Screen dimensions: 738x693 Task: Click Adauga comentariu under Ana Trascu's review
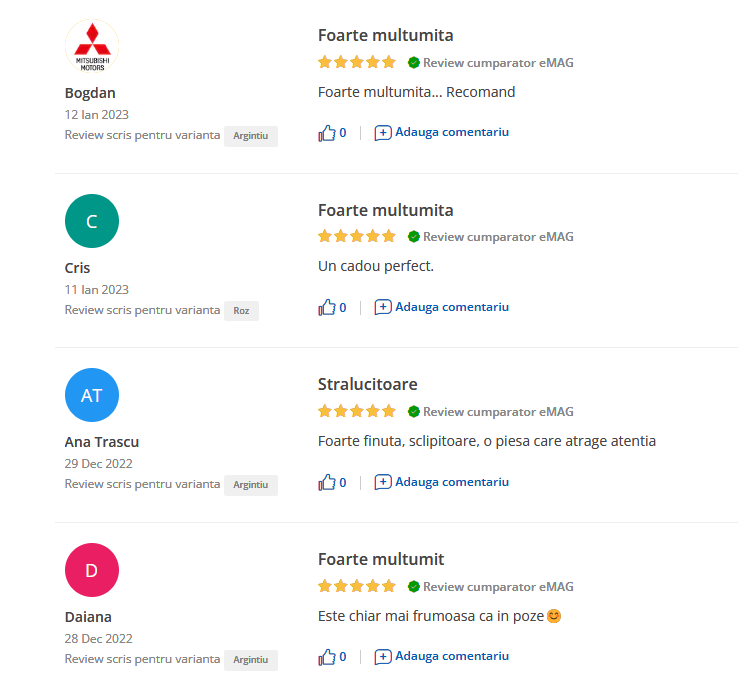click(452, 482)
